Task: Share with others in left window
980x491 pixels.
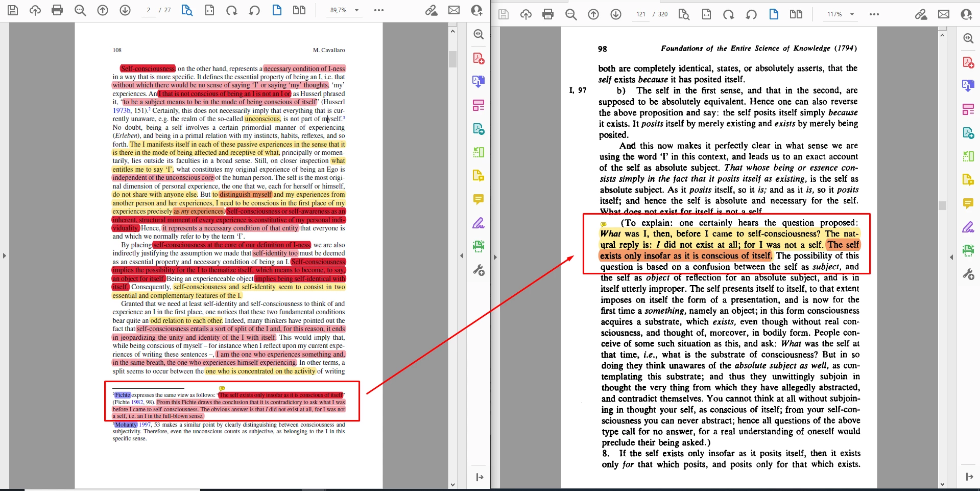Action: 476,10
